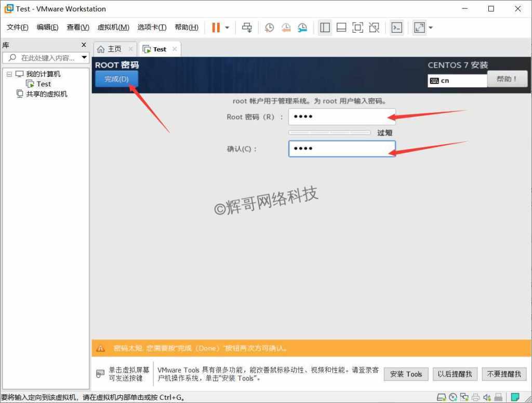
Task: Maximize the VMware Workstation window
Action: 491,8
